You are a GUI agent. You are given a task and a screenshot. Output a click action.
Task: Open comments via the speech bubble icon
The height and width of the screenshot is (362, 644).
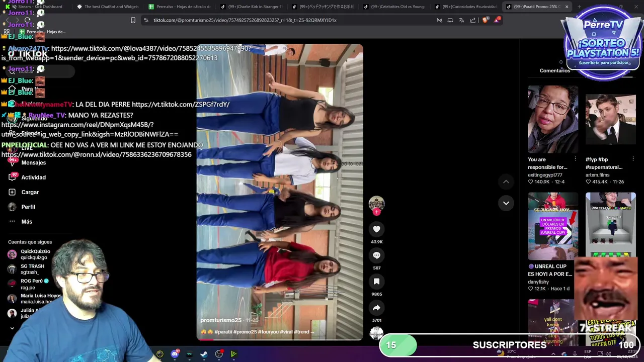click(x=376, y=255)
